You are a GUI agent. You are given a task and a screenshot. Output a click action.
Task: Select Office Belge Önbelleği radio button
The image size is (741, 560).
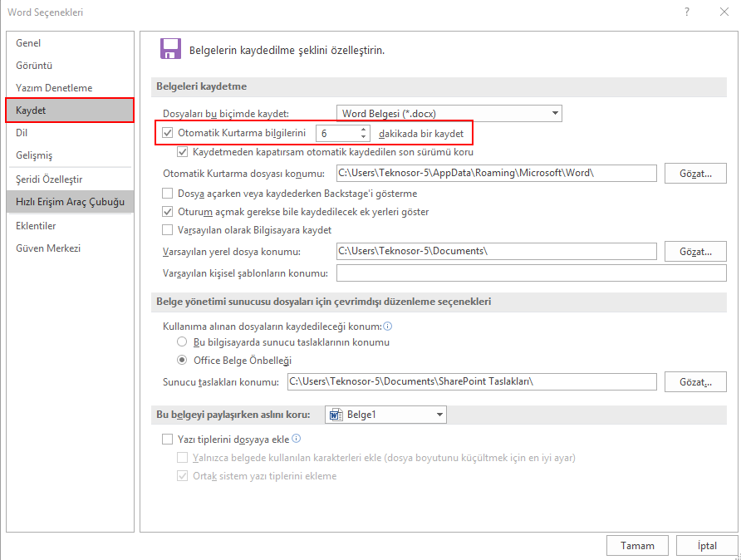(x=182, y=361)
